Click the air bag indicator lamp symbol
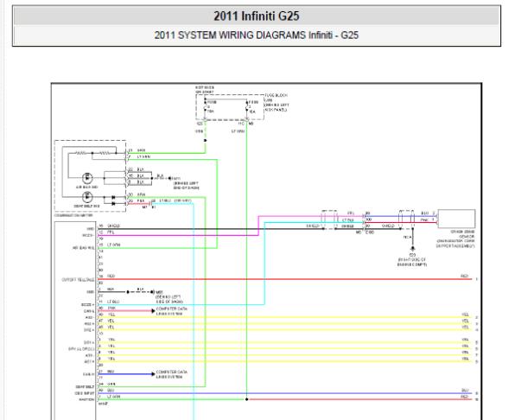The image size is (521, 420). [87, 178]
